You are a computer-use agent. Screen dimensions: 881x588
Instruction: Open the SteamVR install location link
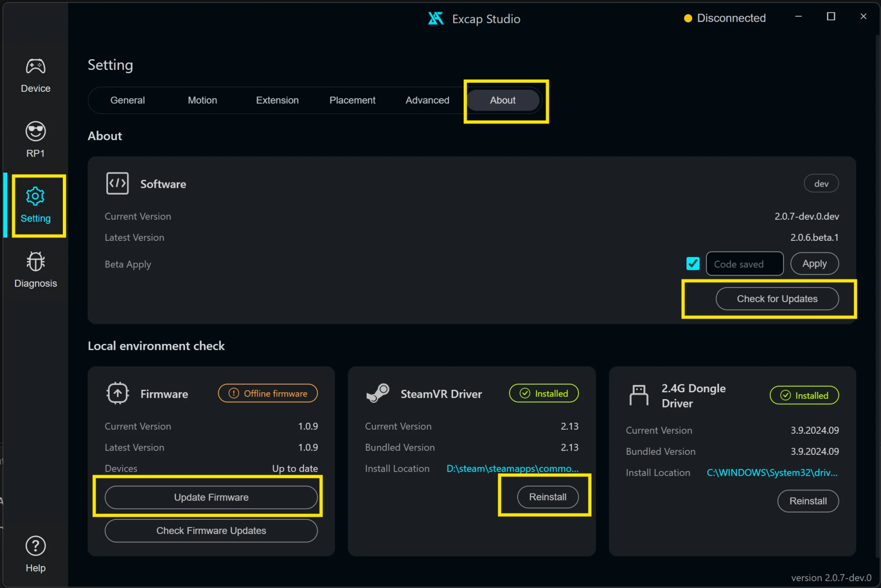512,468
